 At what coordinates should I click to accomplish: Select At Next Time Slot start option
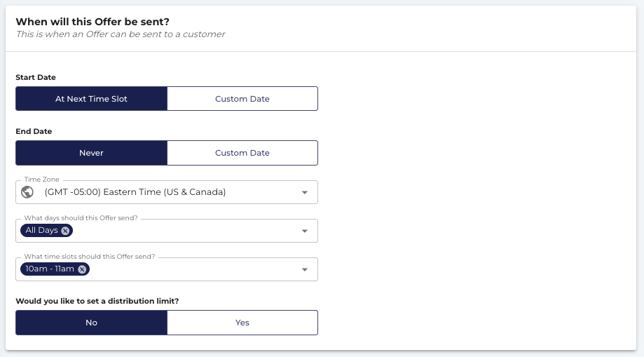coord(91,99)
